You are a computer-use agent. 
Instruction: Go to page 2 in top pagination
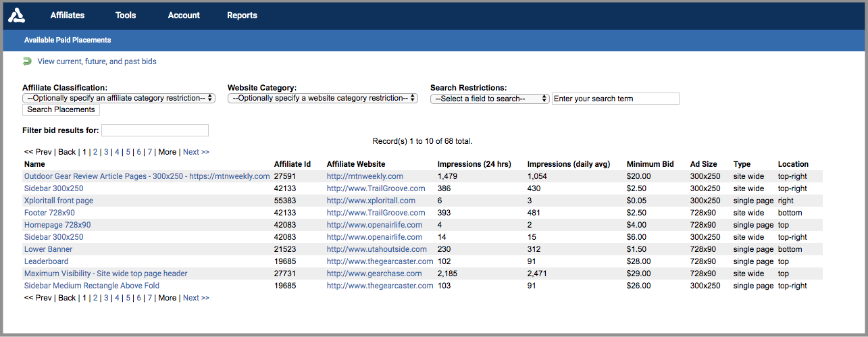coord(95,152)
